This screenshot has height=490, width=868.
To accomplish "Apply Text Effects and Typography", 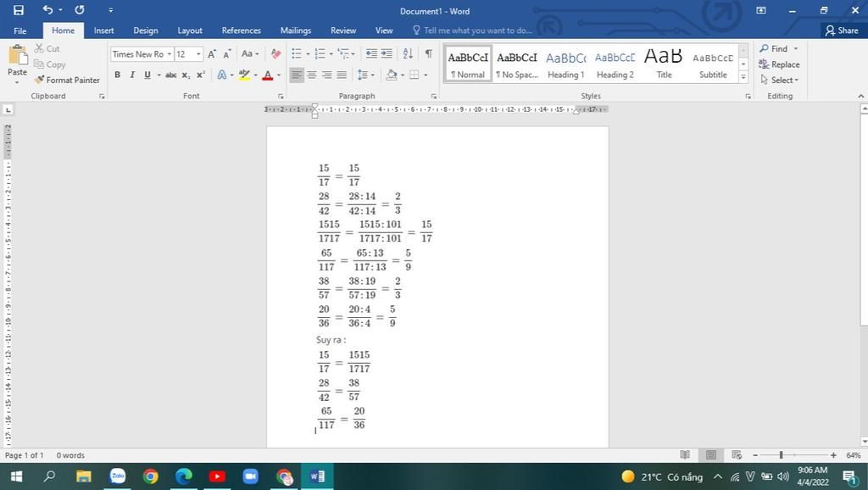I will pos(222,75).
